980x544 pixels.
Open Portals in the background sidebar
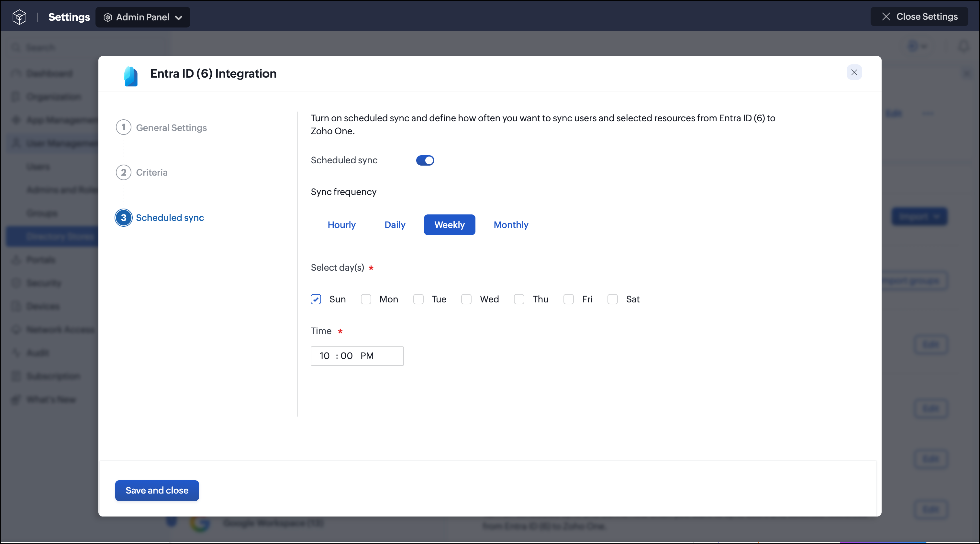click(41, 260)
